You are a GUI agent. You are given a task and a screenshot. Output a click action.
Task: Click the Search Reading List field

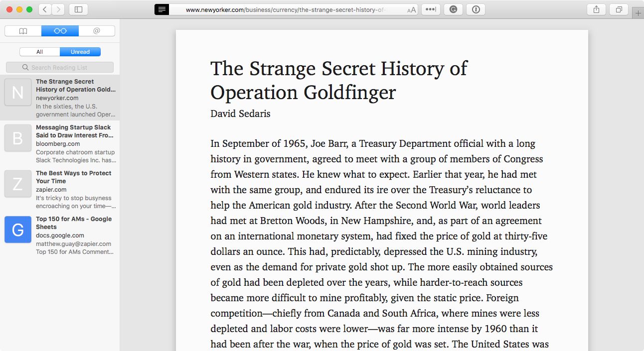(60, 67)
